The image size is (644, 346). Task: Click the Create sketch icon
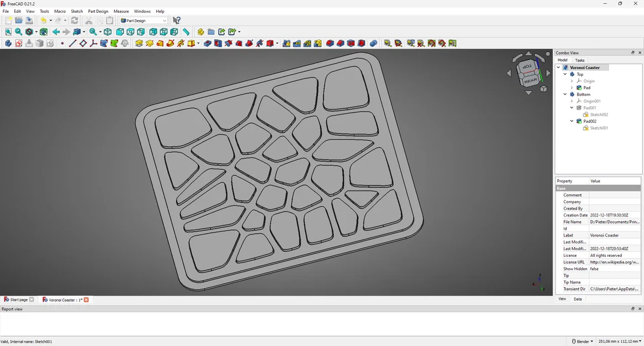tap(19, 43)
